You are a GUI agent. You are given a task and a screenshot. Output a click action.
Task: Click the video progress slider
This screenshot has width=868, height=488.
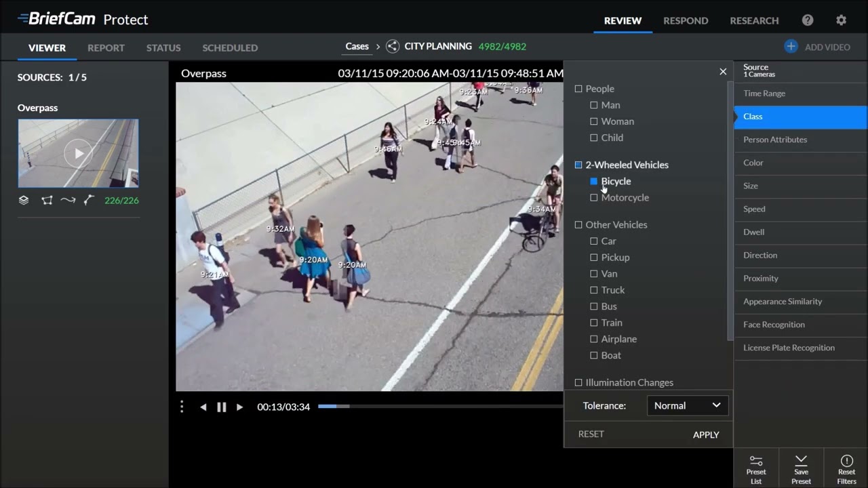click(440, 407)
